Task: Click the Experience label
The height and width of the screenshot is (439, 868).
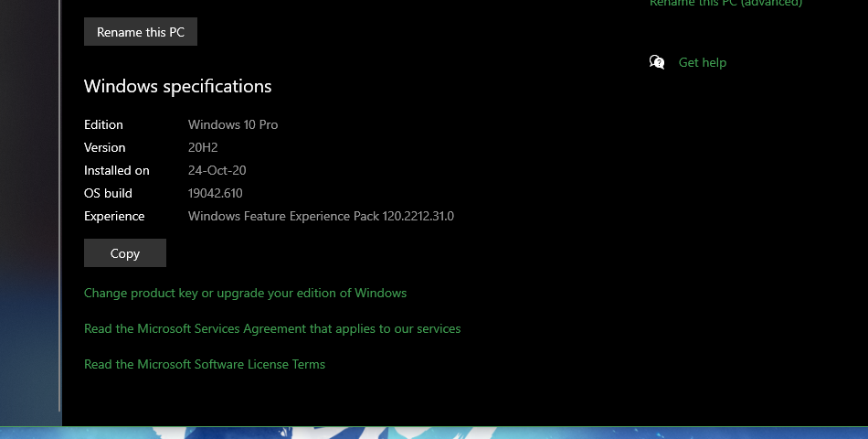Action: (114, 216)
